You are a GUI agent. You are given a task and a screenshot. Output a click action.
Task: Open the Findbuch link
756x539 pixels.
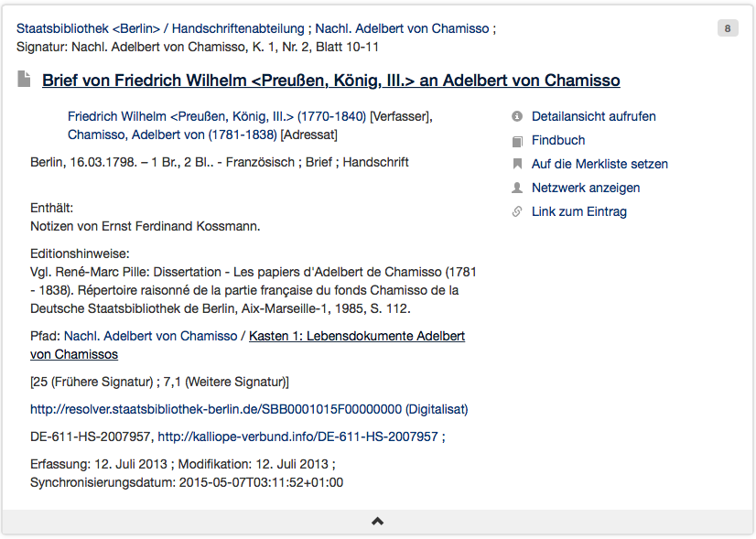tap(558, 140)
